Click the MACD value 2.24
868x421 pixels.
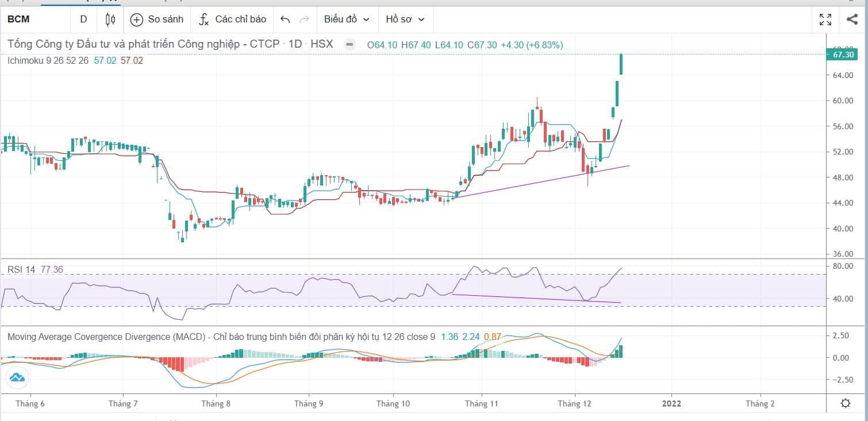[x=471, y=337]
